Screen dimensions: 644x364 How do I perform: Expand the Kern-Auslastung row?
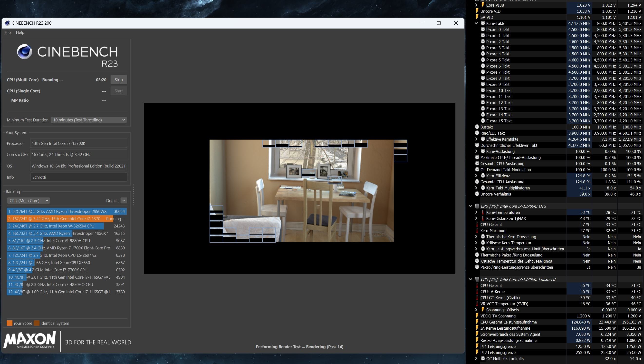(x=476, y=151)
